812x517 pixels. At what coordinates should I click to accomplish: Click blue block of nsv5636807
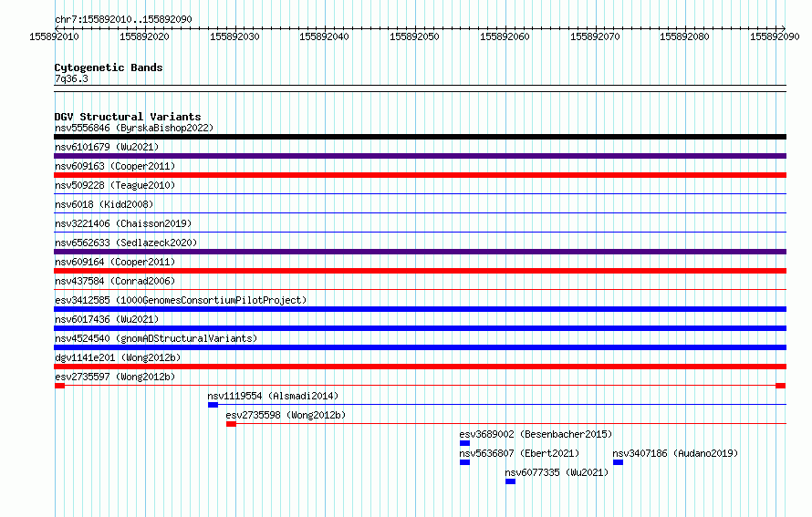tap(464, 462)
